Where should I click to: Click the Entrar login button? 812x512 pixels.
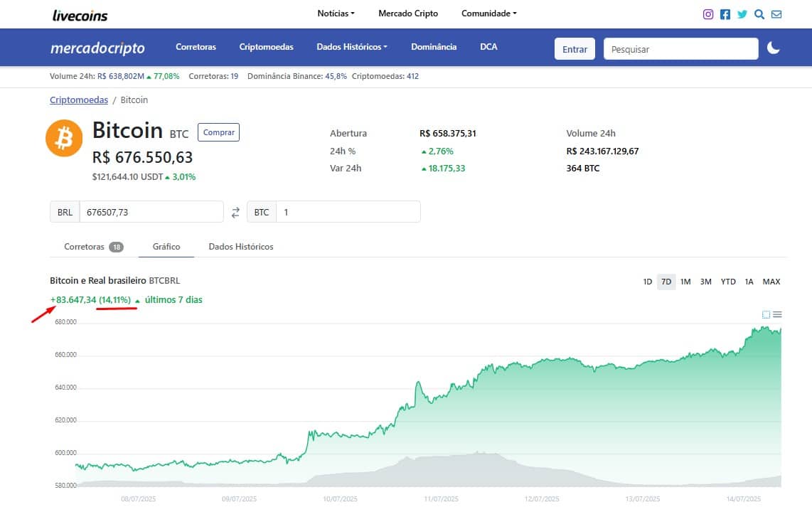click(x=575, y=49)
